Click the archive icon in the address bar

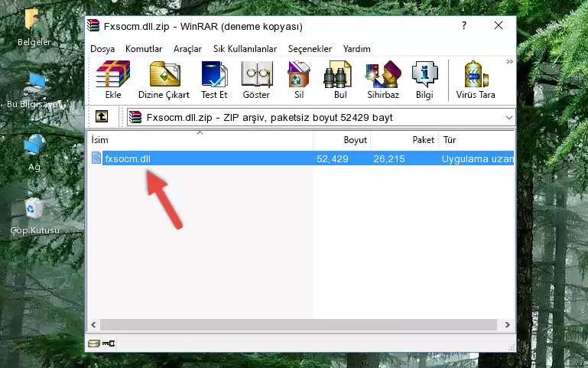pos(135,117)
